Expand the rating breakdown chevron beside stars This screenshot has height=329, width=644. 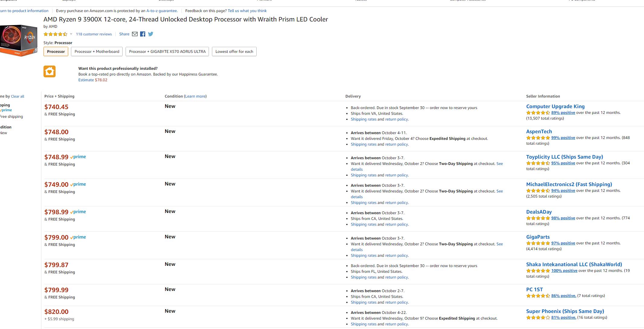pyautogui.click(x=71, y=34)
